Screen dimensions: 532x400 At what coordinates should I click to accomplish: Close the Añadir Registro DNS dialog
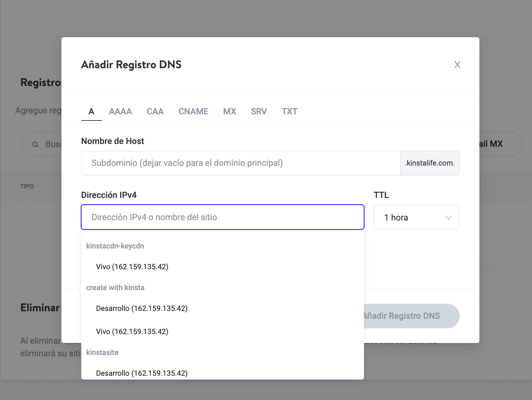pos(457,65)
